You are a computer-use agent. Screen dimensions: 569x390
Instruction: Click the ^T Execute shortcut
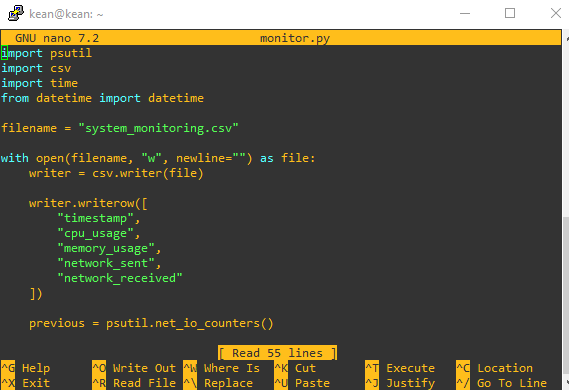tap(400, 368)
